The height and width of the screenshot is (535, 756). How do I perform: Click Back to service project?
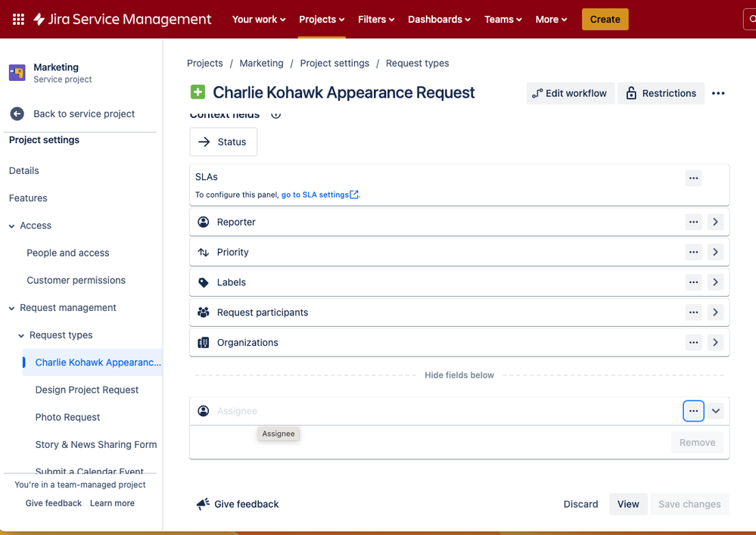pos(84,114)
